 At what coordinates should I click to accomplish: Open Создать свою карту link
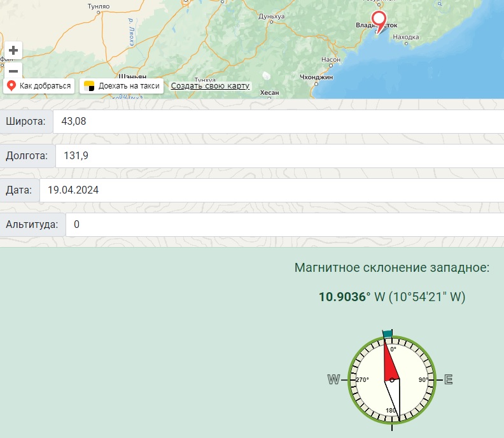pyautogui.click(x=210, y=86)
